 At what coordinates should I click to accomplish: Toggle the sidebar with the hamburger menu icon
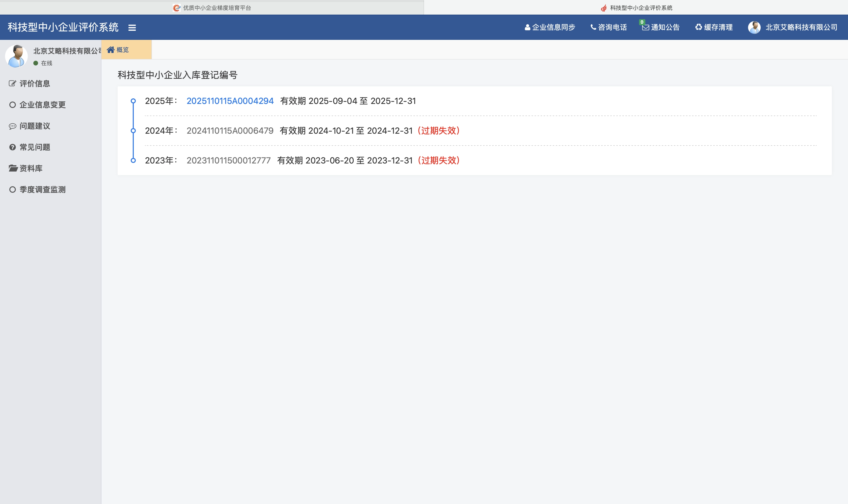click(x=132, y=27)
